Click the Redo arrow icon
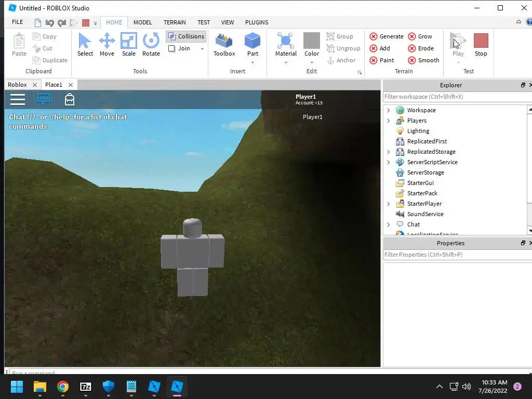This screenshot has height=399, width=532. coord(62,23)
